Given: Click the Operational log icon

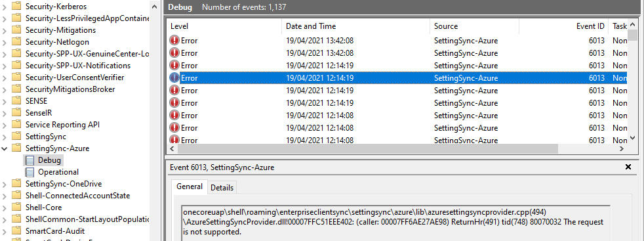Looking at the screenshot, I should pyautogui.click(x=30, y=172).
